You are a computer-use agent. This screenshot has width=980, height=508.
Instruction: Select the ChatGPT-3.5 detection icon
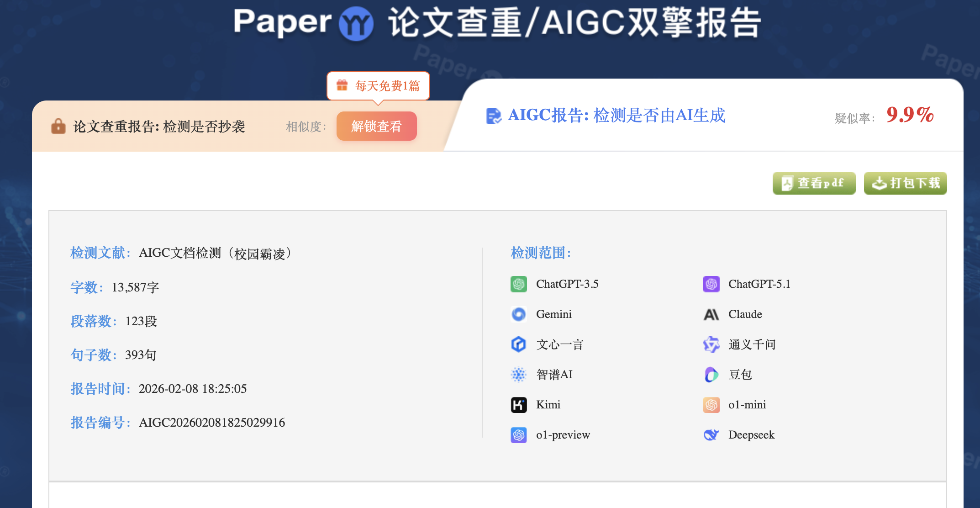tap(518, 284)
